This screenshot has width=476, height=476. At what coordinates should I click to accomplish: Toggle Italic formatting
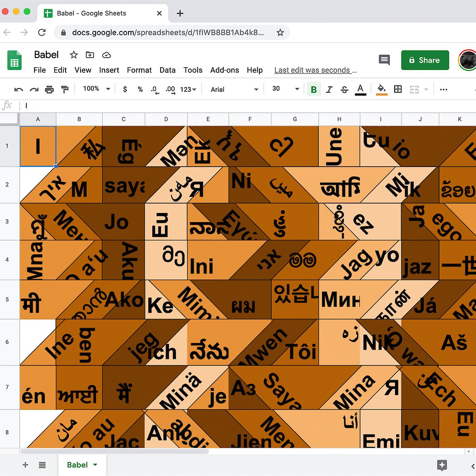(329, 89)
